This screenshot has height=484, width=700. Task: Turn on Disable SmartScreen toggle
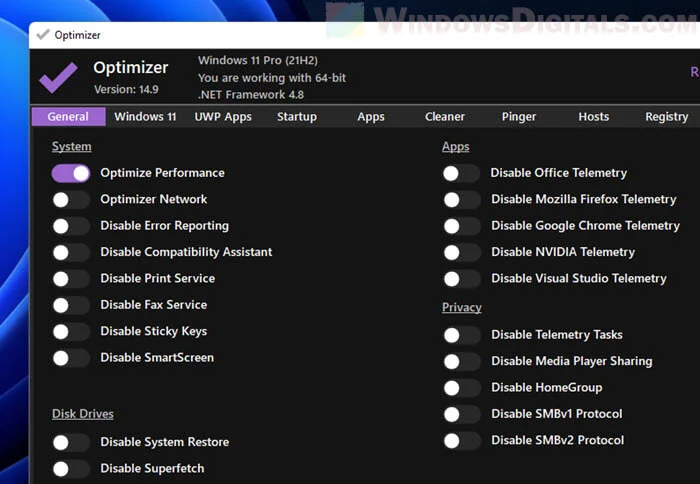click(x=71, y=358)
